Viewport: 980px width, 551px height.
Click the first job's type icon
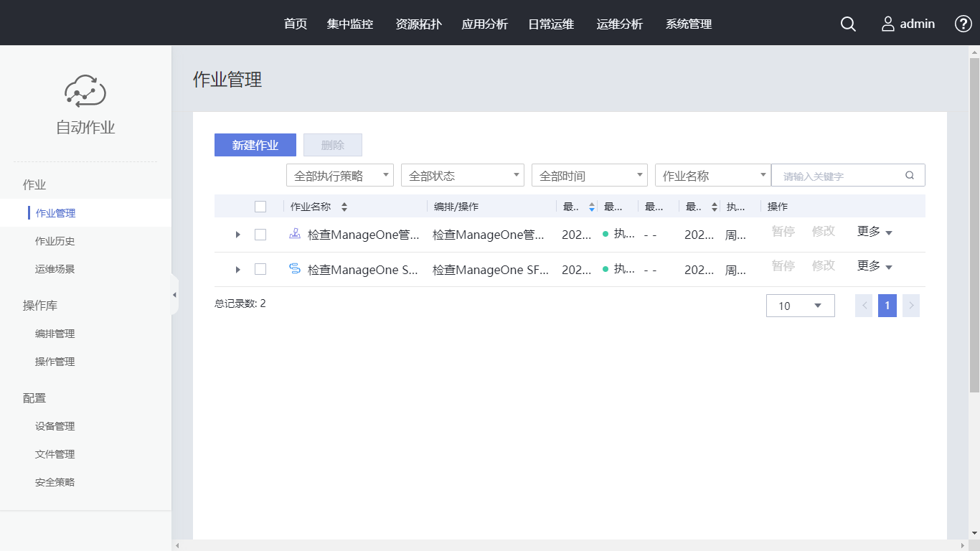pos(295,233)
